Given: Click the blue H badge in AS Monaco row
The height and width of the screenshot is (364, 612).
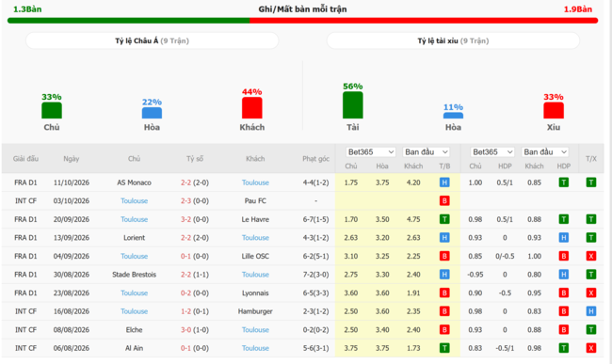Looking at the screenshot, I should tap(444, 182).
